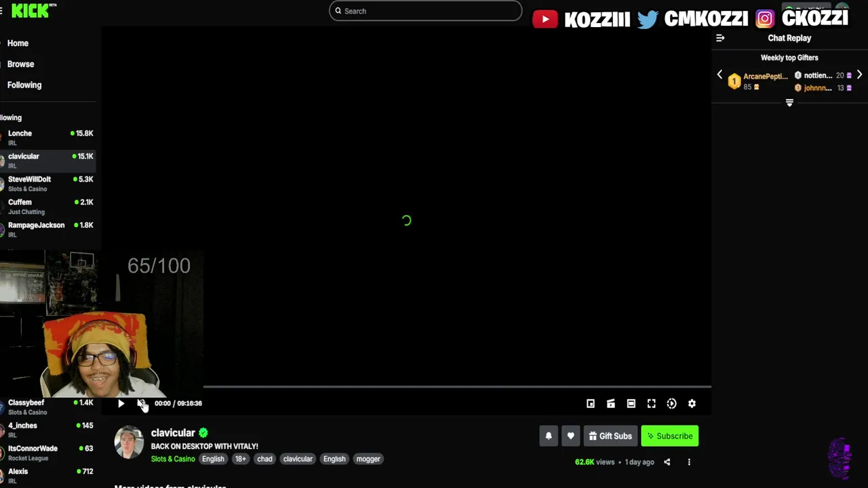The height and width of the screenshot is (488, 868).
Task: Show next weekly top gifters with the right chevron
Action: (x=859, y=75)
